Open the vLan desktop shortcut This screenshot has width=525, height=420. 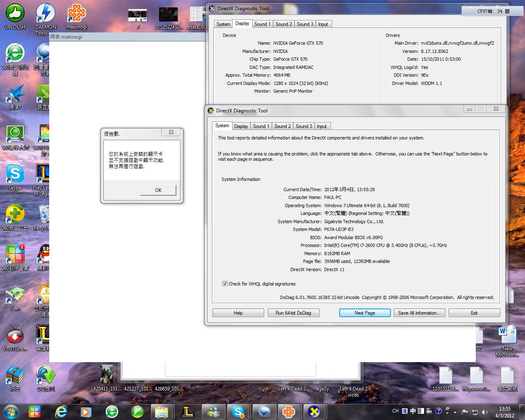15,298
